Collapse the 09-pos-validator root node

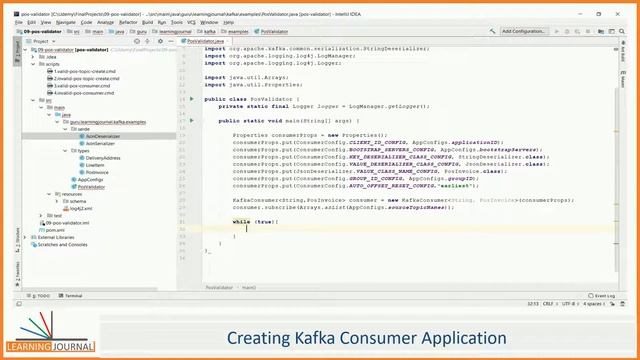pos(26,50)
